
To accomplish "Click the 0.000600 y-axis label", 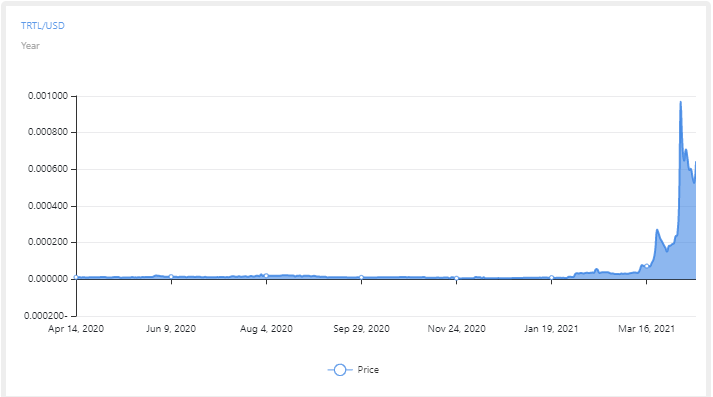I will click(48, 169).
